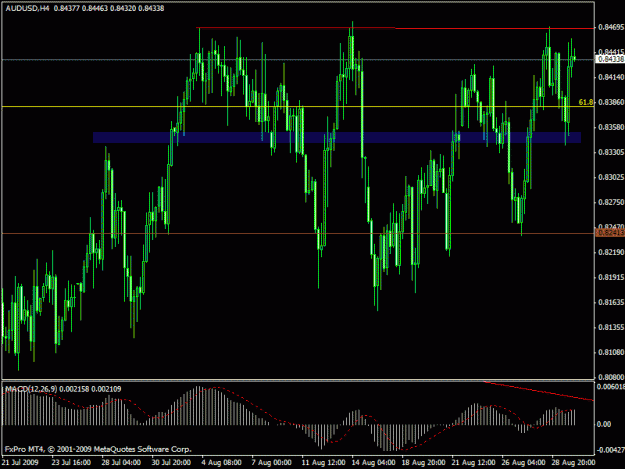Image resolution: width=625 pixels, height=469 pixels.
Task: Click the MACD scale value 0.006018
Action: [611, 387]
